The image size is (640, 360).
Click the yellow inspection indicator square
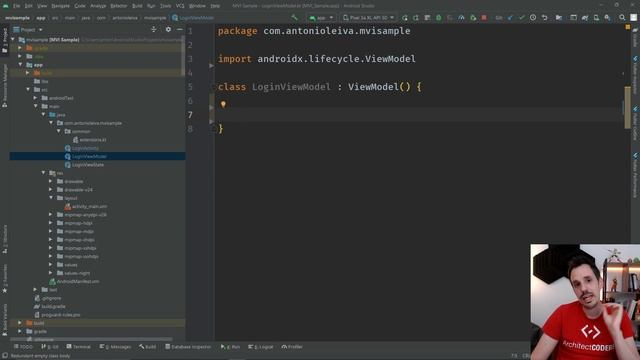coord(628,27)
